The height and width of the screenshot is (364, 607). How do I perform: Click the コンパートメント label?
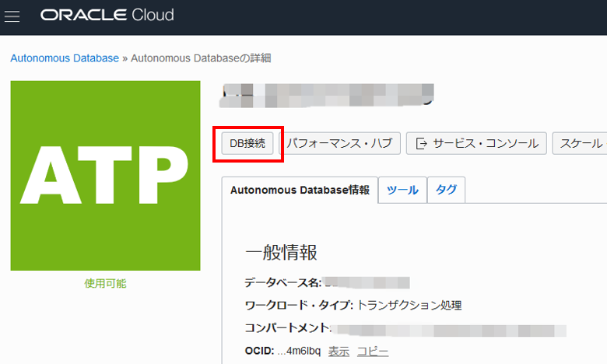point(288,328)
